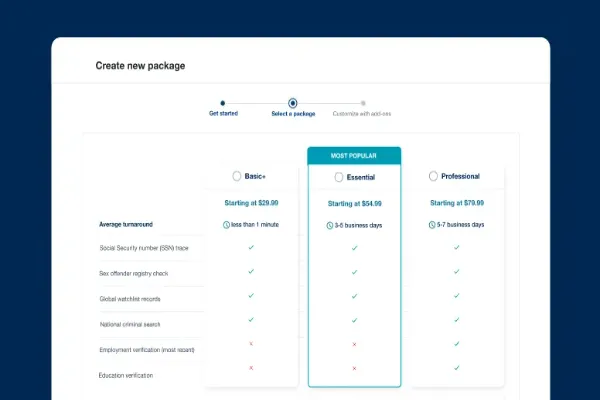Click the Starting at $79.99 price
Image resolution: width=600 pixels, height=400 pixels.
456,203
